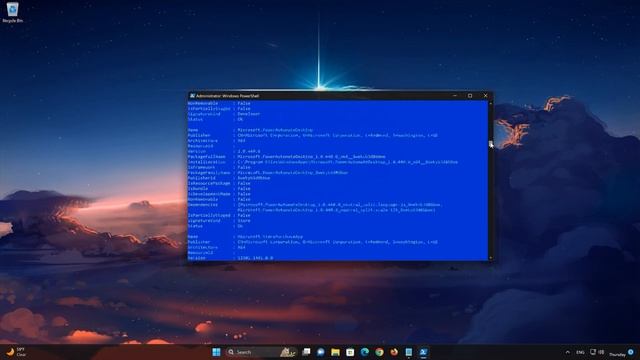Click the PowerShell vertical scrollbar thumb

pos(490,143)
